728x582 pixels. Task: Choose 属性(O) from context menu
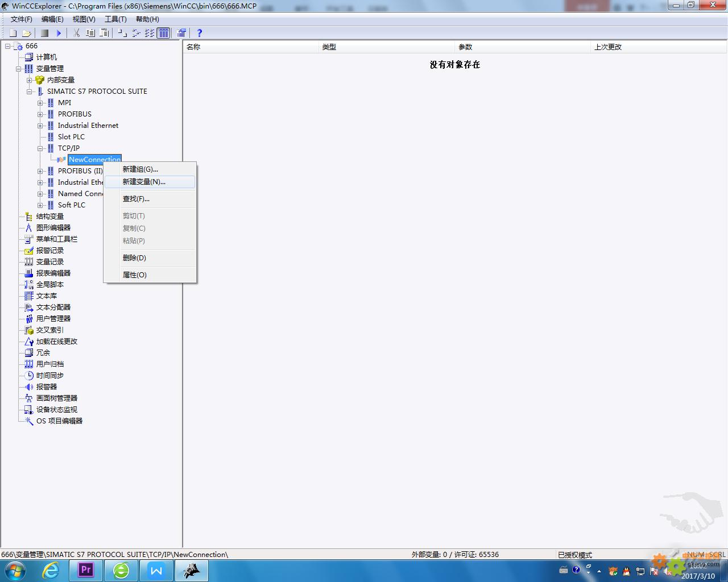[x=150, y=275]
